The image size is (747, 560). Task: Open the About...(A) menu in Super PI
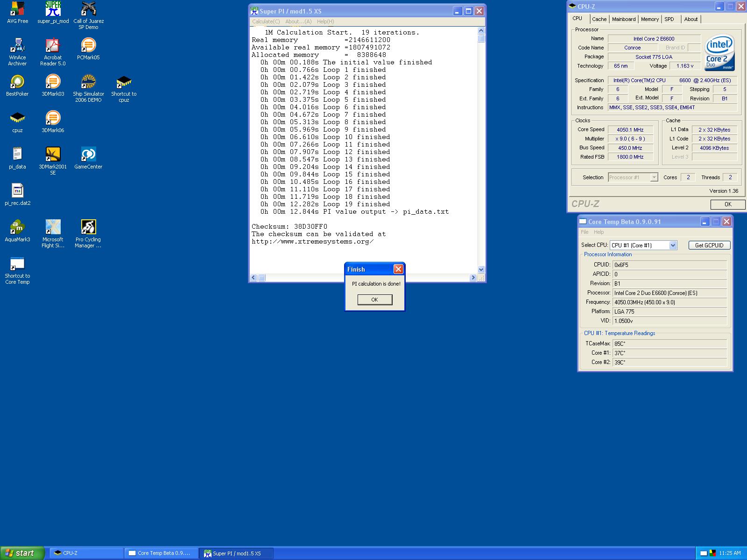[x=298, y=21]
